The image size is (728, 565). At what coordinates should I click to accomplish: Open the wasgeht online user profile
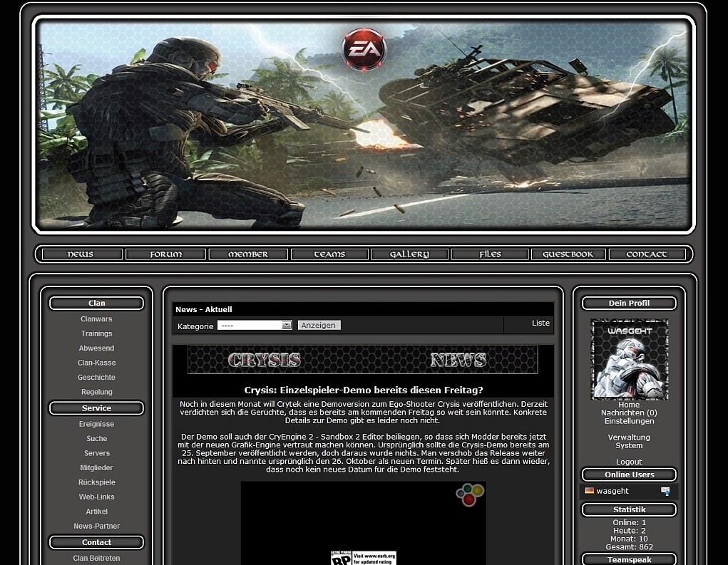coord(612,491)
